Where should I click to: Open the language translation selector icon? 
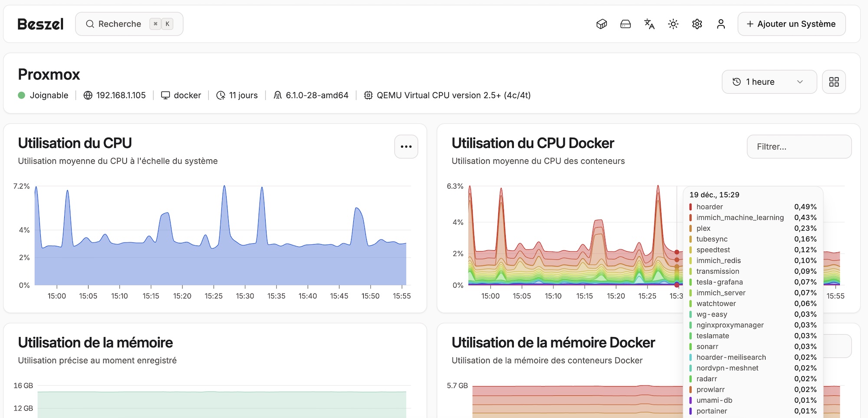[649, 24]
